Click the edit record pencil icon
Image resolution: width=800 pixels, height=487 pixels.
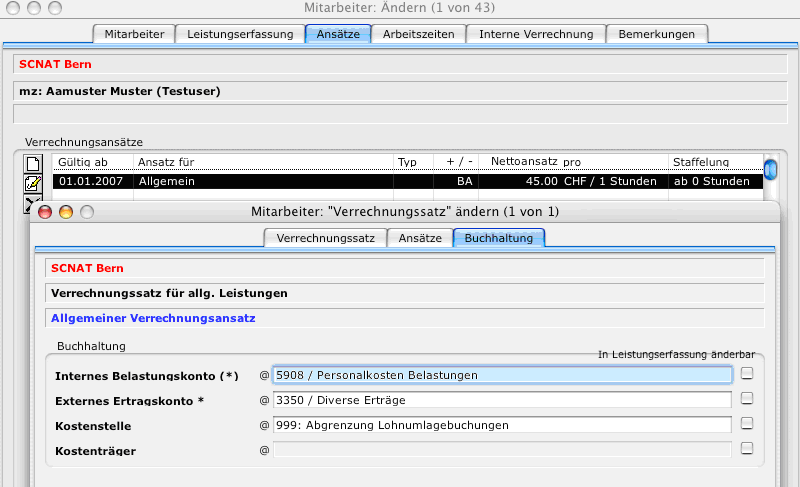click(32, 184)
